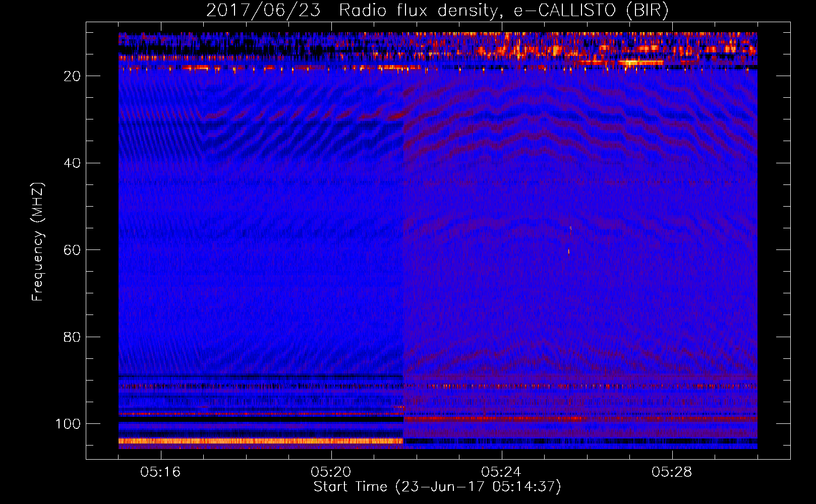The height and width of the screenshot is (504, 816).
Task: Click the 'Start Time (23-Jun-17 05:14:37)' label
Action: [x=437, y=487]
